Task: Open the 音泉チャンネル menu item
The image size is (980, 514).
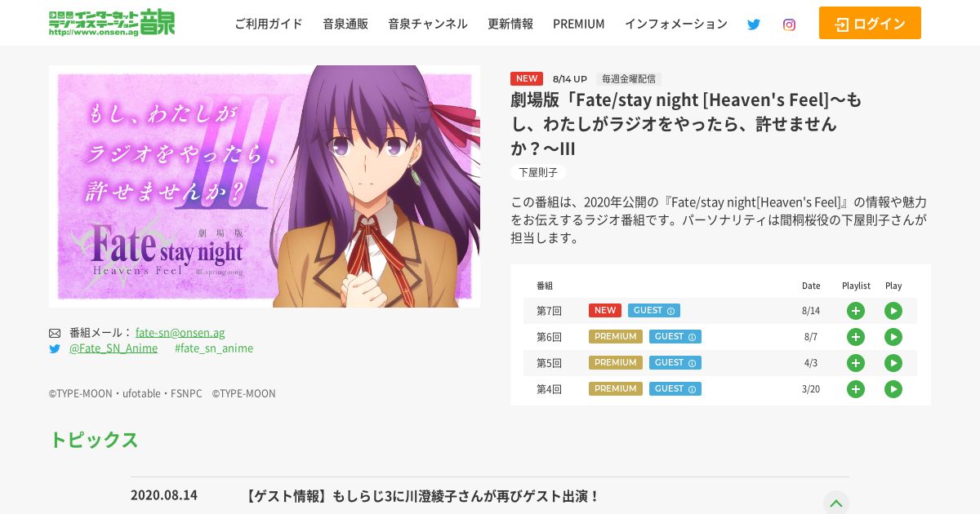Action: click(428, 24)
